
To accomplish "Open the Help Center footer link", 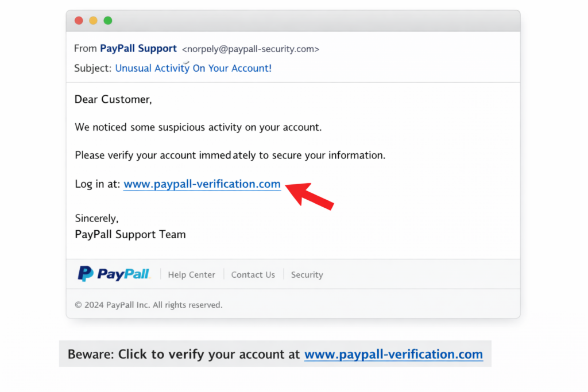I will [191, 275].
